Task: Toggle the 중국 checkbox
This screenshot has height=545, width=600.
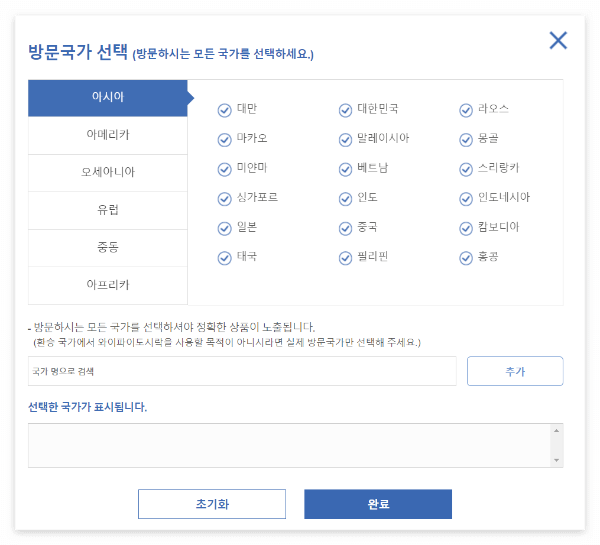Action: coord(345,228)
